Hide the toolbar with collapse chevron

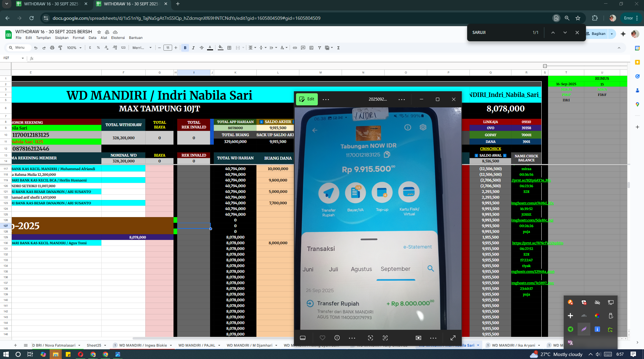619,48
